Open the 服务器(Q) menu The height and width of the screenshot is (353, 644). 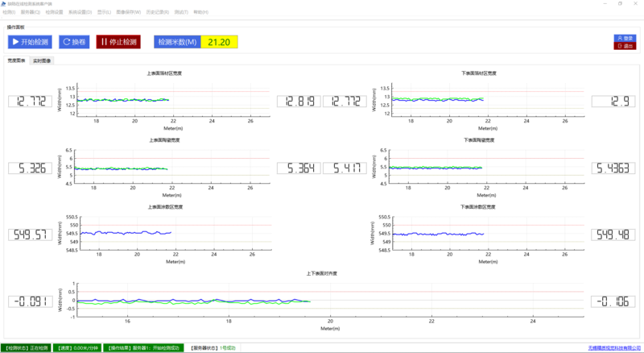[31, 12]
